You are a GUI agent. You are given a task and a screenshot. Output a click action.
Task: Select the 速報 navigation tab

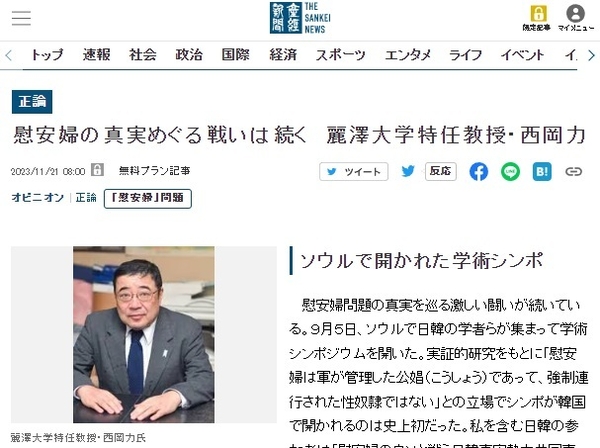click(x=96, y=55)
